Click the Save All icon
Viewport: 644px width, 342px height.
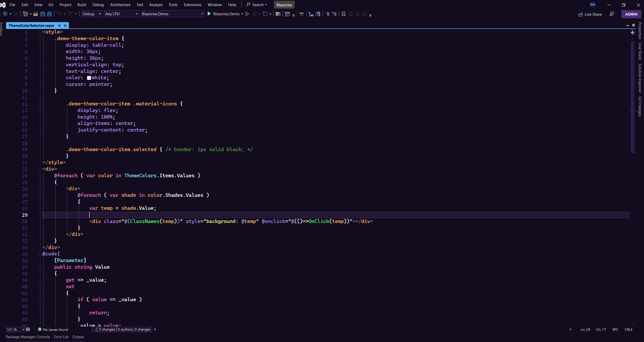tap(50, 14)
